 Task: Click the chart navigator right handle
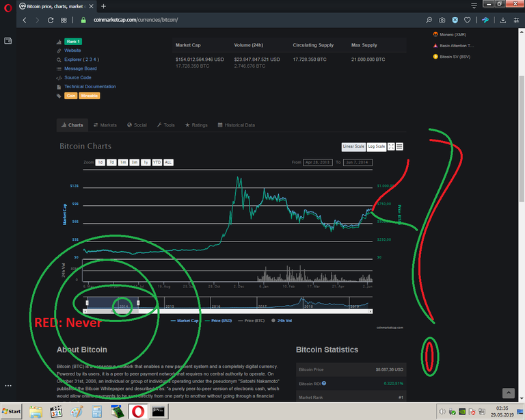point(138,303)
